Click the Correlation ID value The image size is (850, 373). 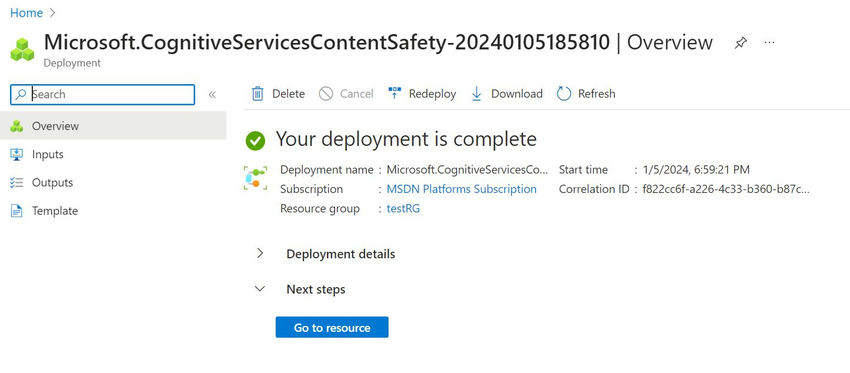click(726, 189)
